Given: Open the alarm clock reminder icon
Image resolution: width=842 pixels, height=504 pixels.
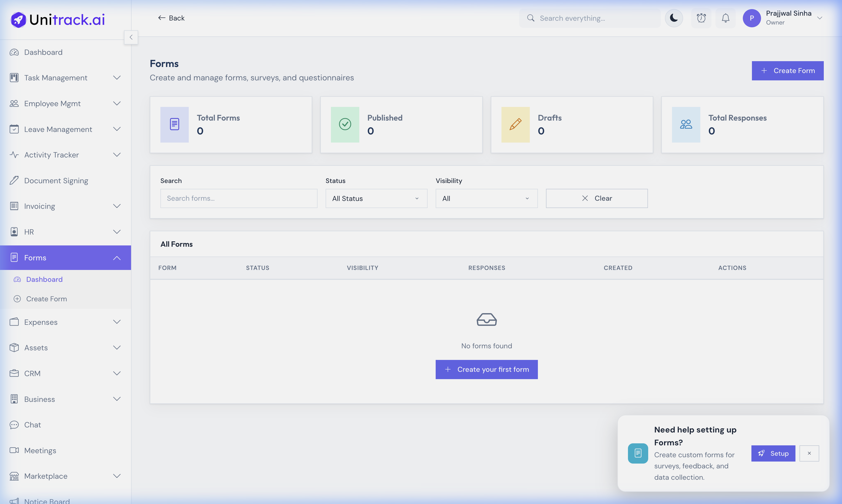Looking at the screenshot, I should pos(701,18).
